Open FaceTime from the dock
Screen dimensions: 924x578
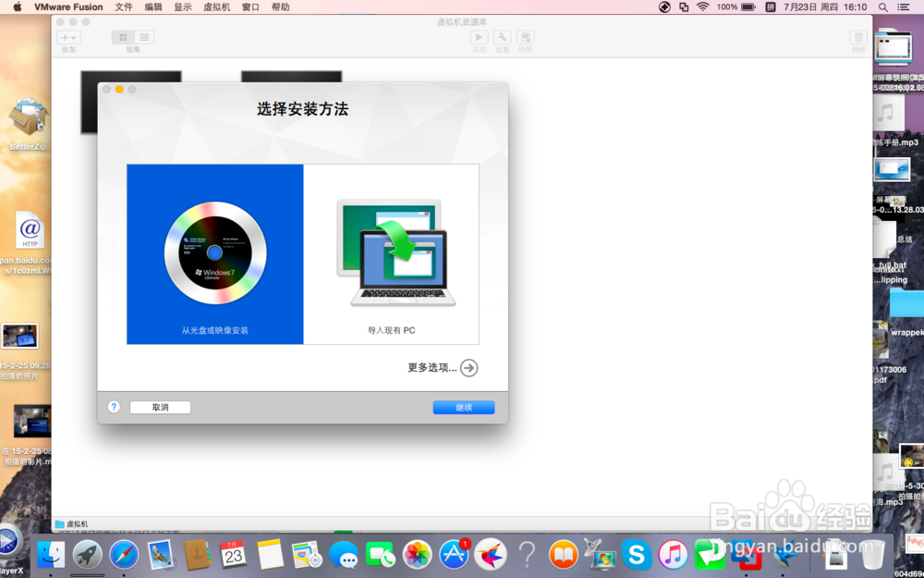click(380, 555)
